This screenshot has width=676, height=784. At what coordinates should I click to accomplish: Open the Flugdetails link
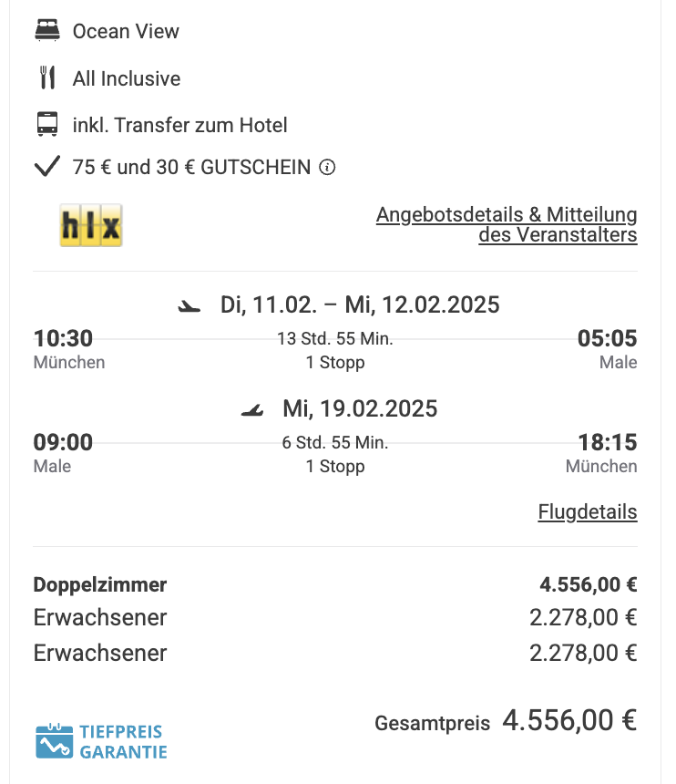pos(588,512)
